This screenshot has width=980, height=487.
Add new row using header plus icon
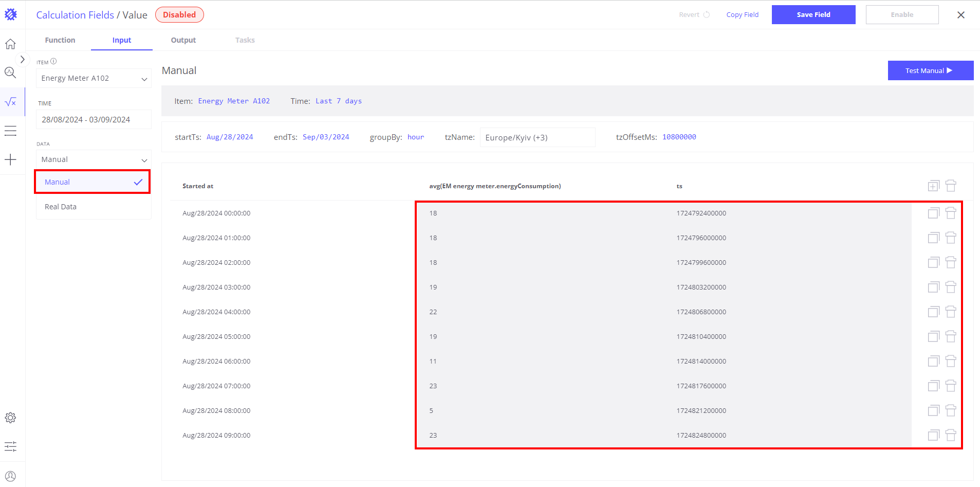pos(933,186)
